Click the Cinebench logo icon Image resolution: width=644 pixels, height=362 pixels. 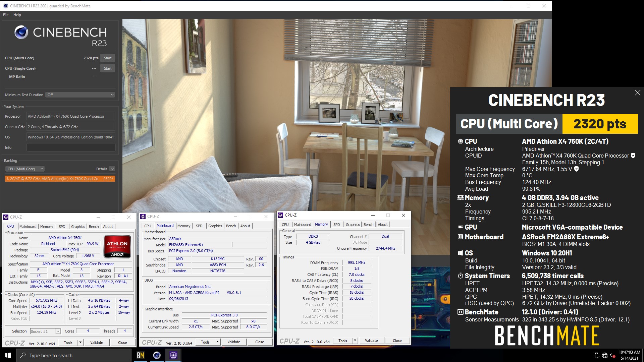[21, 32]
